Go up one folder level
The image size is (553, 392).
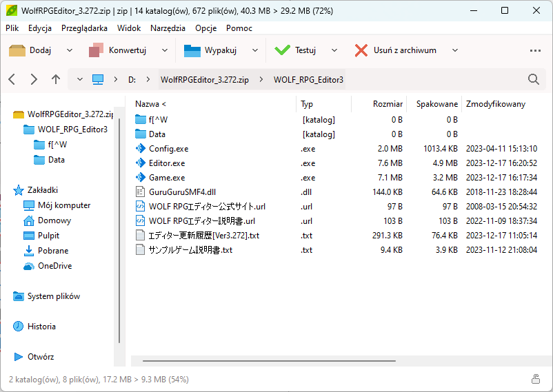[56, 79]
